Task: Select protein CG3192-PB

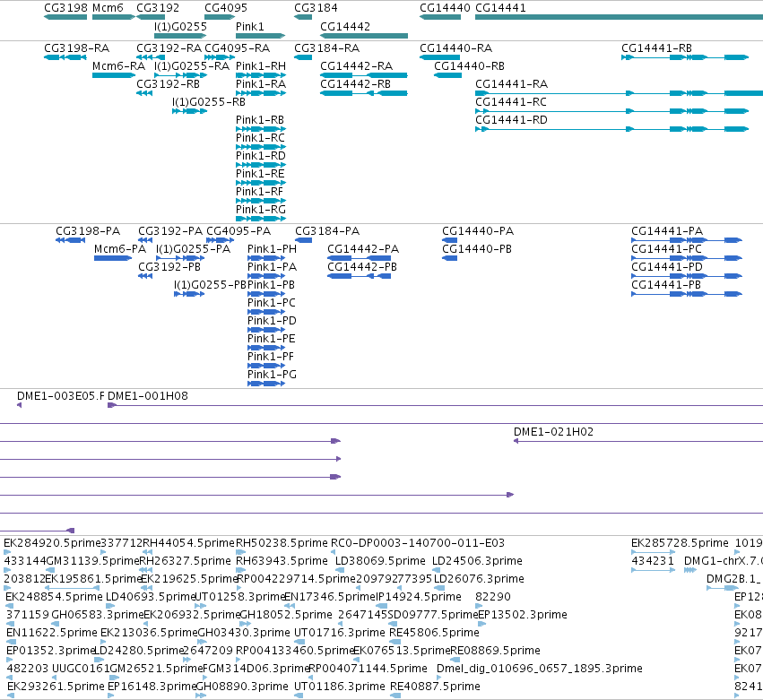Action: coord(169,266)
